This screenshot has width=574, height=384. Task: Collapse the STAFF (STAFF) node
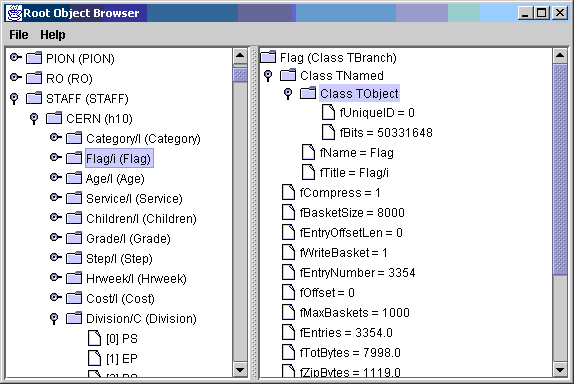point(14,99)
